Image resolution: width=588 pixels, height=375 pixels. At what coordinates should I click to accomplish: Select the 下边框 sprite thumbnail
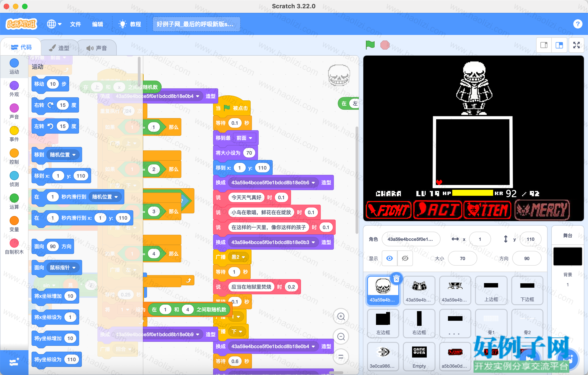(527, 291)
